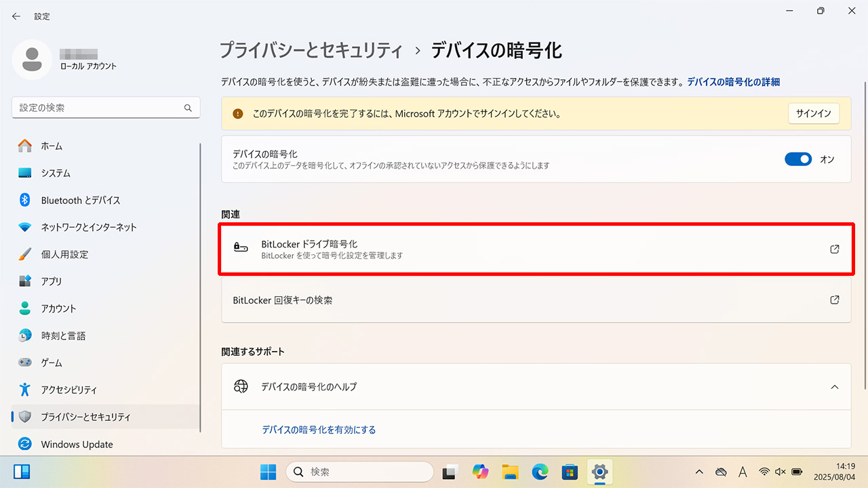Click the external link icon for BitLocker ドライブ暗号化
This screenshot has height=488, width=868.
coord(835,249)
